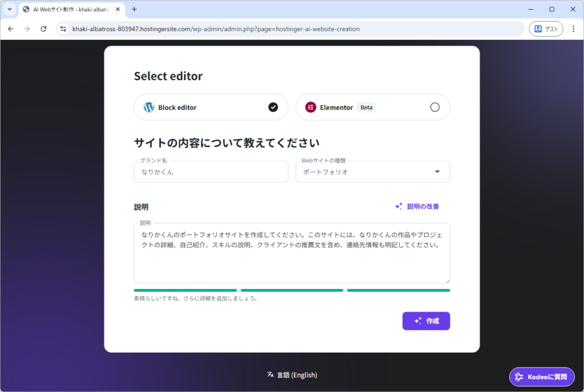The image size is (584, 392).
Task: Open the tab search chevron in Chrome
Action: coord(10,9)
